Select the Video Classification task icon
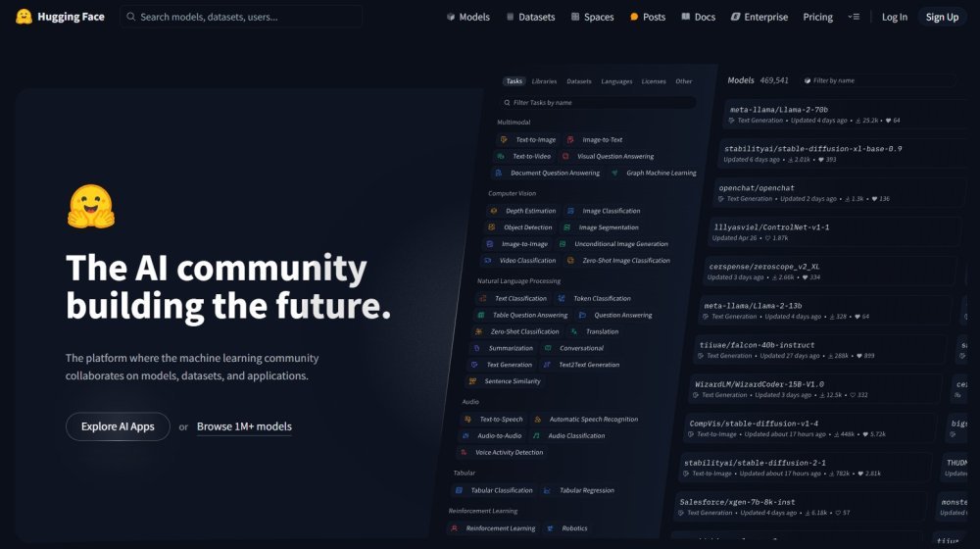This screenshot has height=549, width=980. [x=487, y=261]
